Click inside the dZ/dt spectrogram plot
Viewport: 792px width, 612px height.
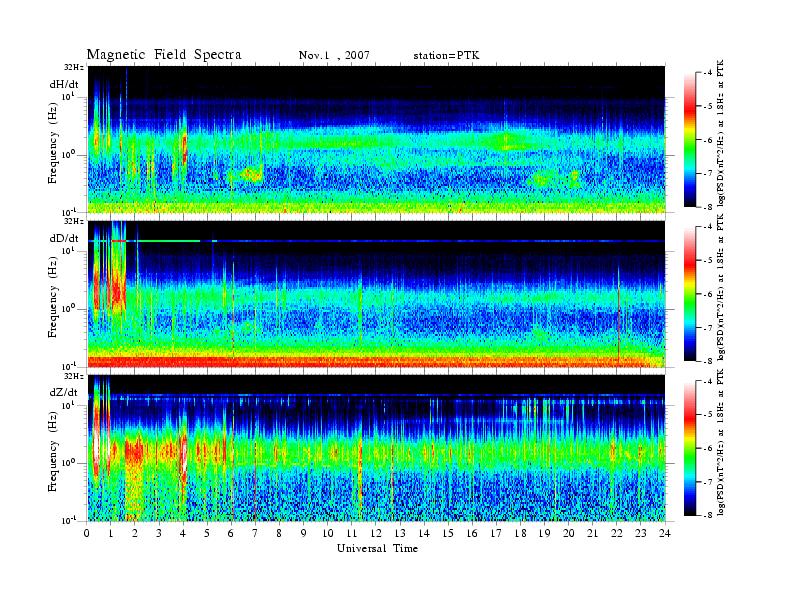coord(377,448)
